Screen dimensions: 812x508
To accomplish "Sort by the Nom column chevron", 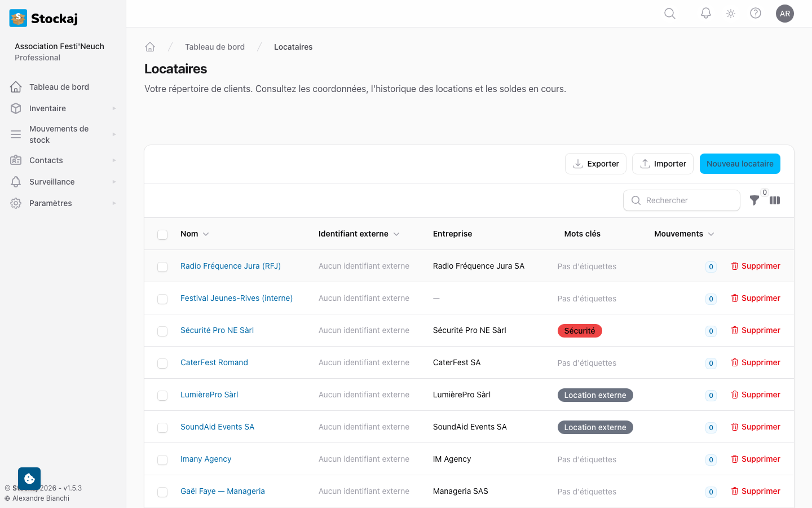I will coord(206,234).
